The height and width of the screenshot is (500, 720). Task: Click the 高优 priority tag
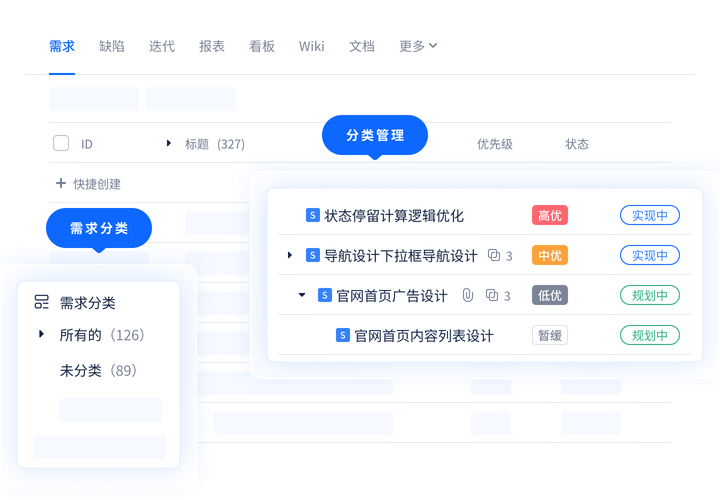tap(550, 215)
